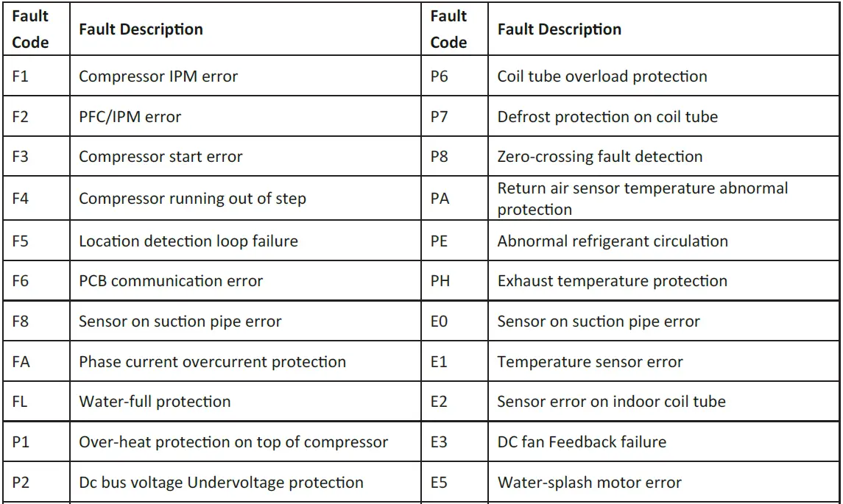Select 'Abnormal refrigerant circulation' description
Viewport: 843px width, 504px height.
(613, 241)
